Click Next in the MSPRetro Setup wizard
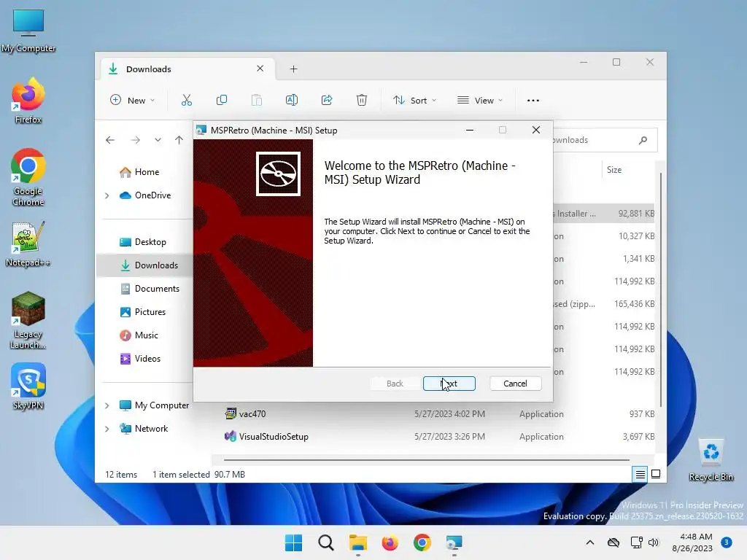 (x=449, y=384)
